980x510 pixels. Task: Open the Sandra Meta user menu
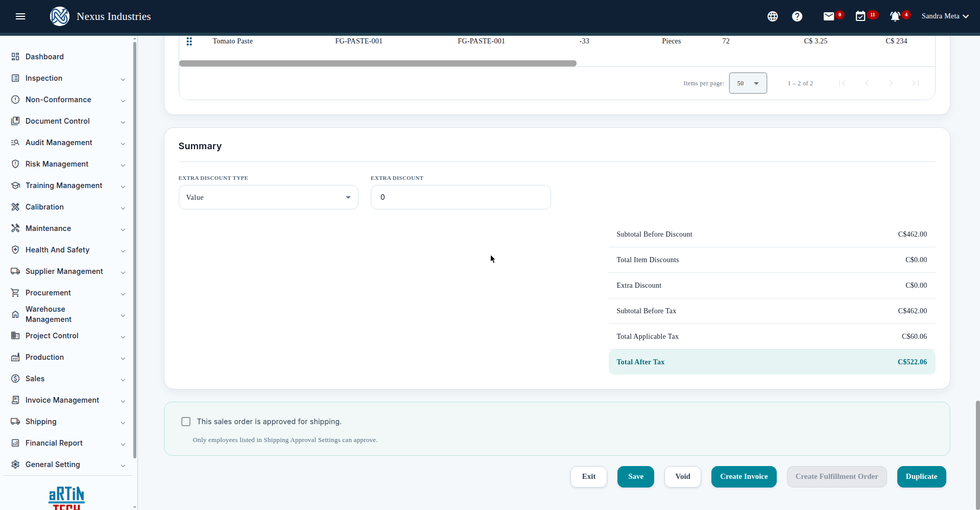945,16
